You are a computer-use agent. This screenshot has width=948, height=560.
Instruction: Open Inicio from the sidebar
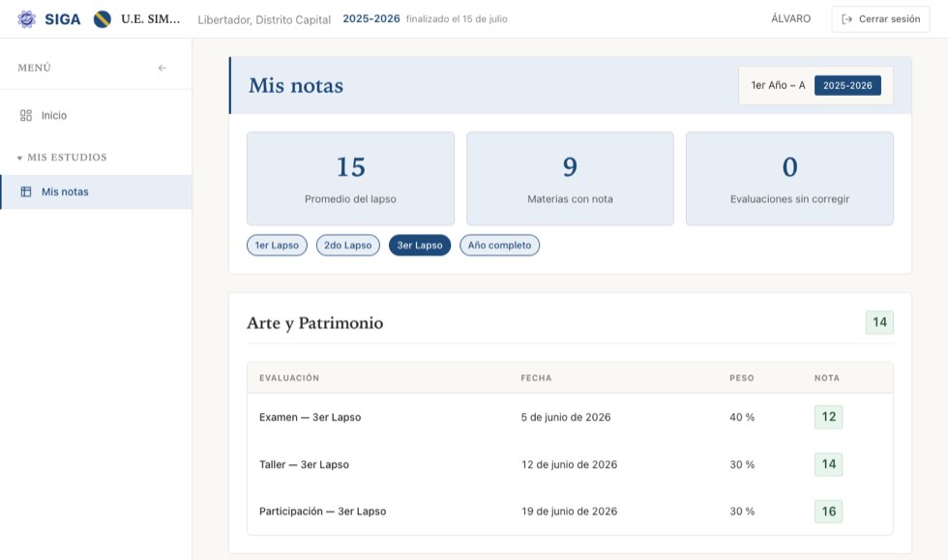pyautogui.click(x=96, y=115)
